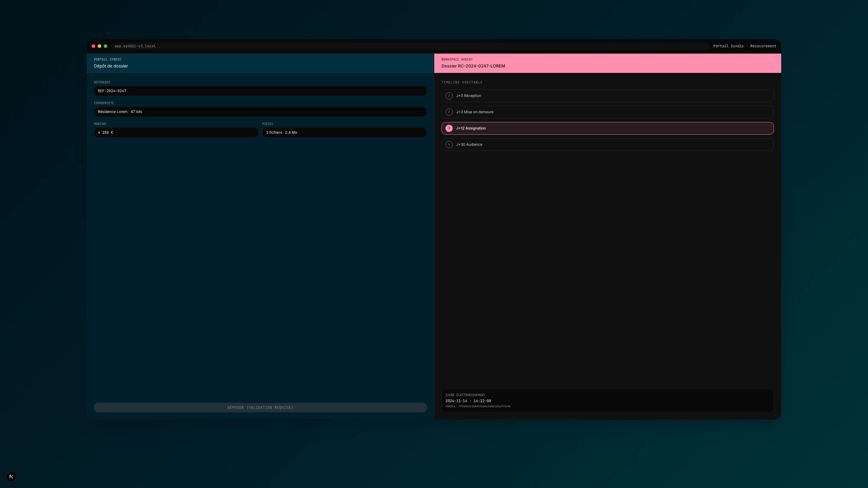Screen dimensions: 868x488
Task: Click the Portail Syndic panel label
Action: tap(108, 59)
